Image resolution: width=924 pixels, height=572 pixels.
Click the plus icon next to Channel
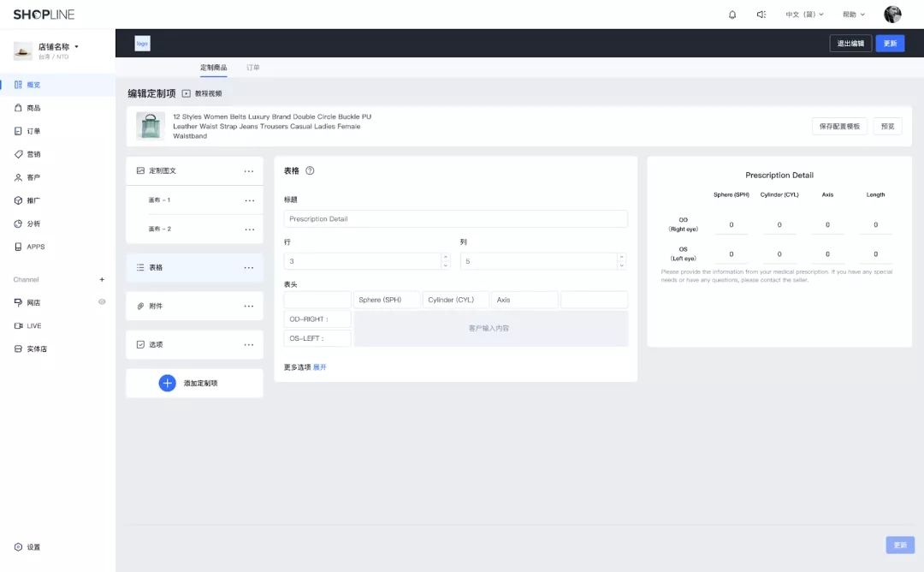click(x=102, y=279)
